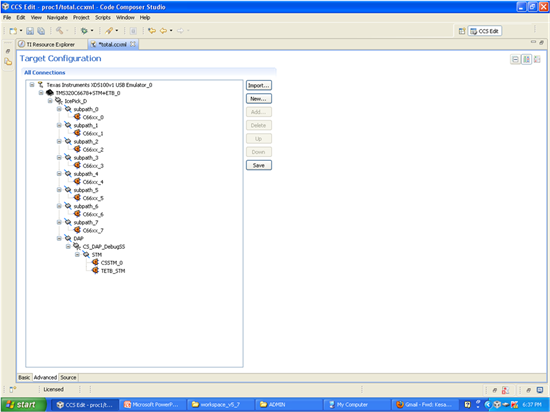Click the Save button in connections panel
This screenshot has height=412, width=550.
click(x=259, y=165)
